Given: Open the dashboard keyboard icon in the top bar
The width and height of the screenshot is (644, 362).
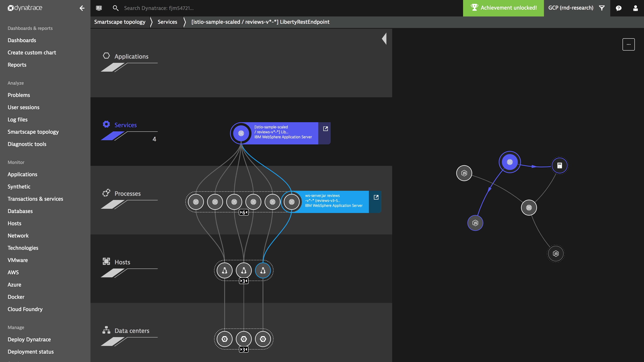Looking at the screenshot, I should (99, 8).
